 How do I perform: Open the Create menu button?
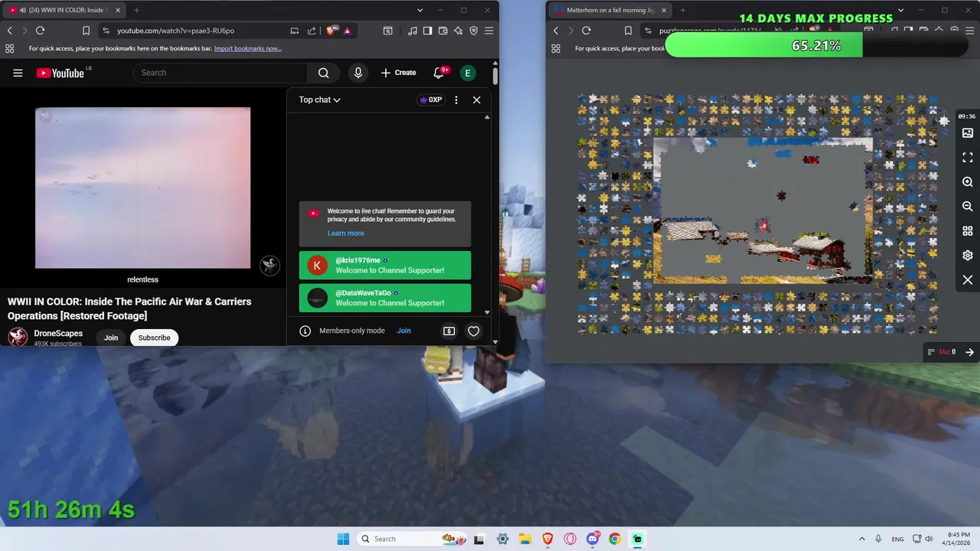(x=398, y=73)
